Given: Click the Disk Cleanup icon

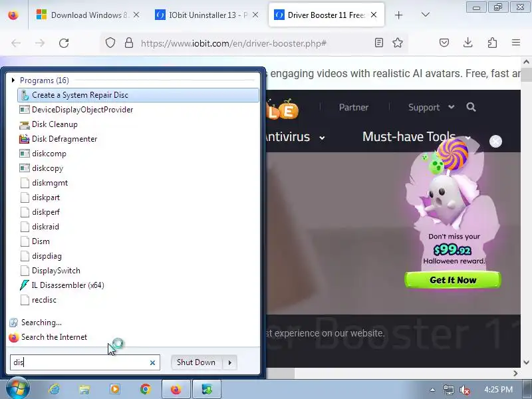Looking at the screenshot, I should point(25,124).
